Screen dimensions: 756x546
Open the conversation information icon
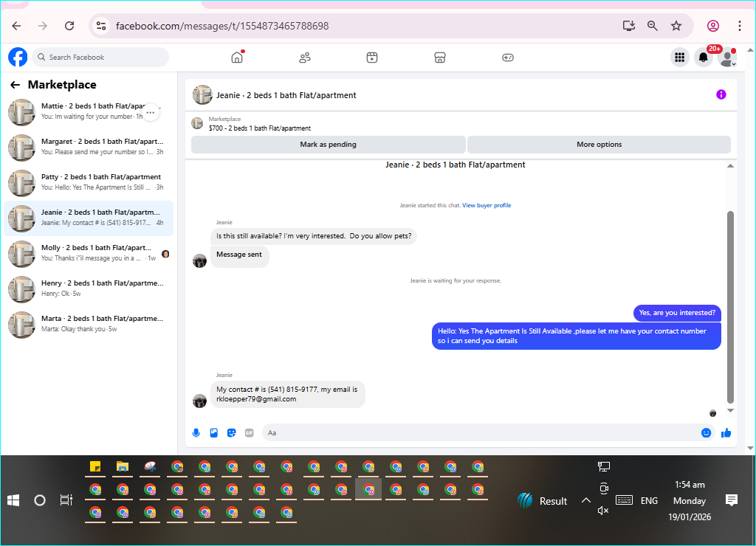(721, 94)
